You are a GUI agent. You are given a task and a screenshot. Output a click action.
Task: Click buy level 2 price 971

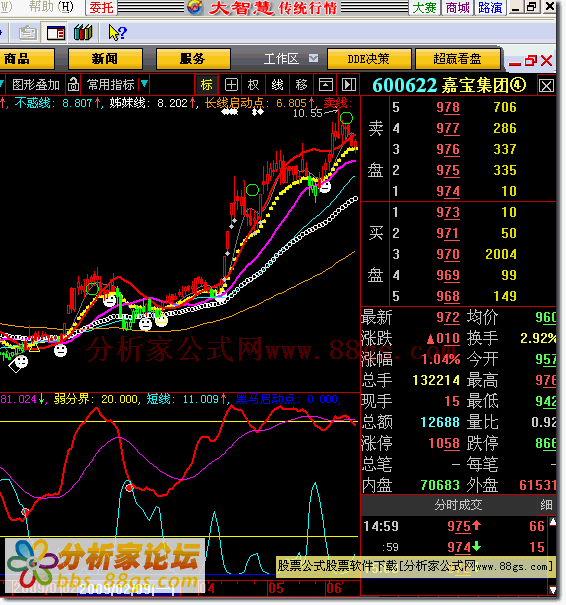(x=448, y=233)
